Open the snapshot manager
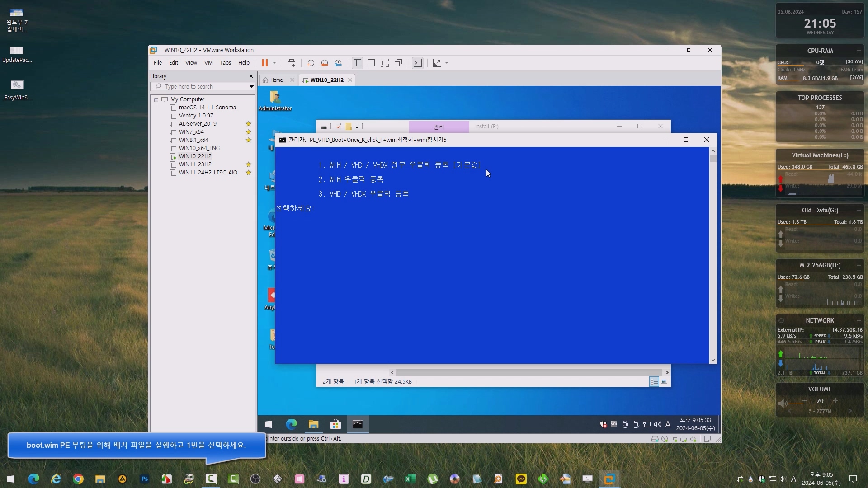Screen dimensions: 868x488 (x=338, y=63)
